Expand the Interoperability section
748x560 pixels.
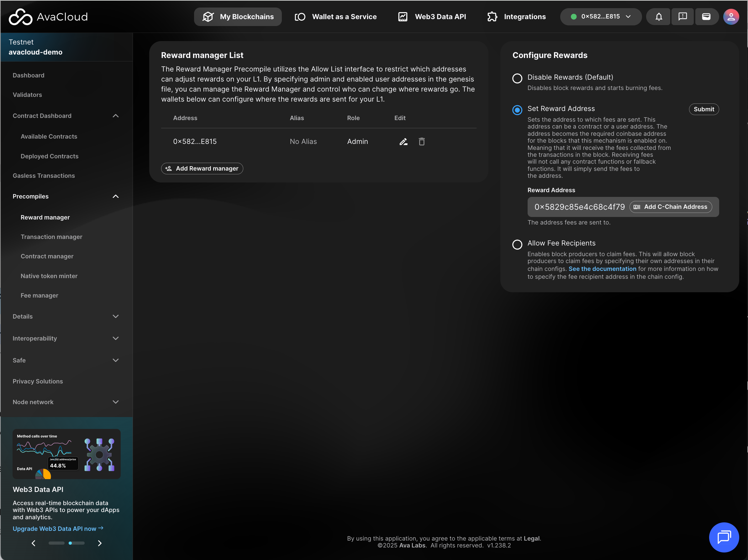pos(115,339)
